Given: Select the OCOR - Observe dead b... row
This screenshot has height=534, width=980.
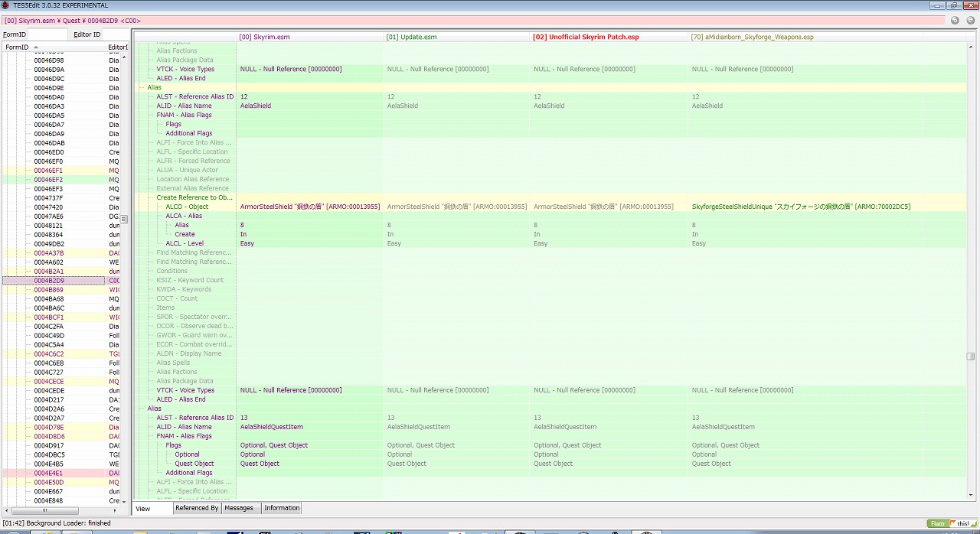Looking at the screenshot, I should tap(194, 326).
